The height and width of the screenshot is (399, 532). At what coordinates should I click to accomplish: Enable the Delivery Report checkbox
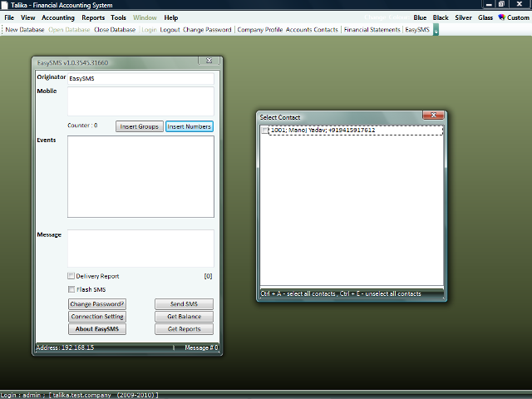(71, 276)
